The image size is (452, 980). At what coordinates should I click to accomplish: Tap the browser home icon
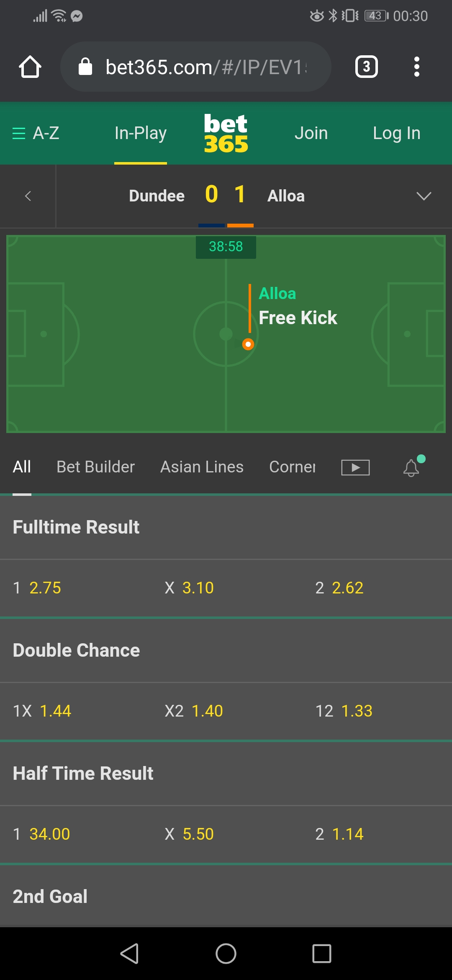pyautogui.click(x=30, y=67)
